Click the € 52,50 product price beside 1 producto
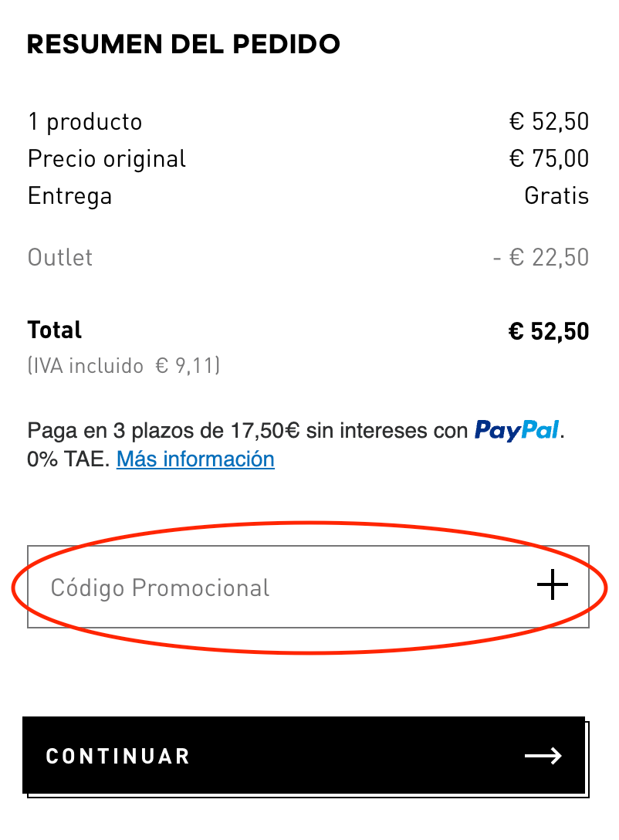Screen dimensions: 619x840 tap(549, 122)
